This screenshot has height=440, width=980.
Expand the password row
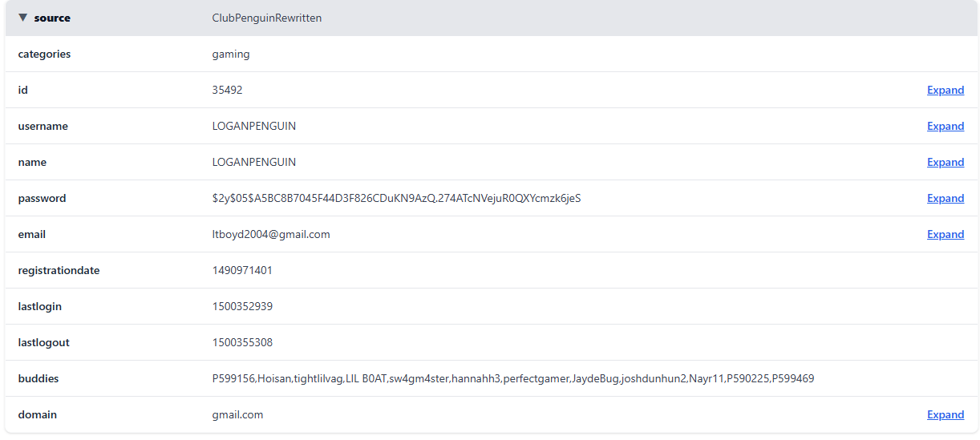[945, 199]
